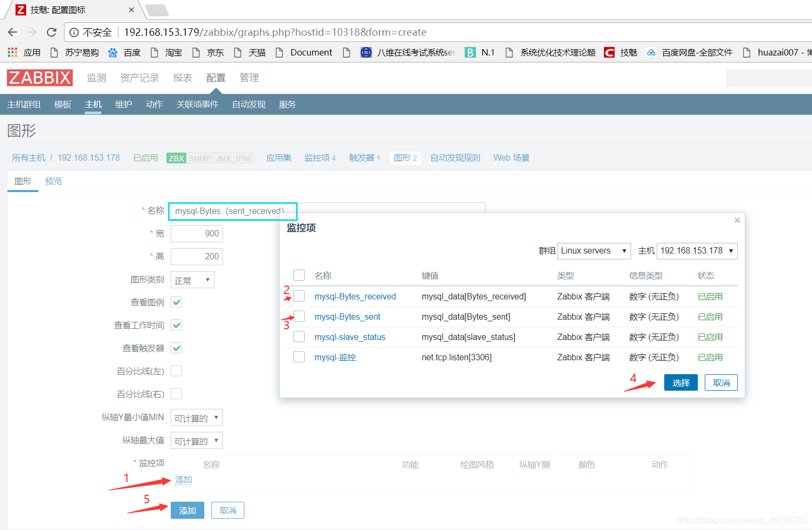The height and width of the screenshot is (530, 812).
Task: Open the 京东 bookmark
Action: click(x=208, y=52)
